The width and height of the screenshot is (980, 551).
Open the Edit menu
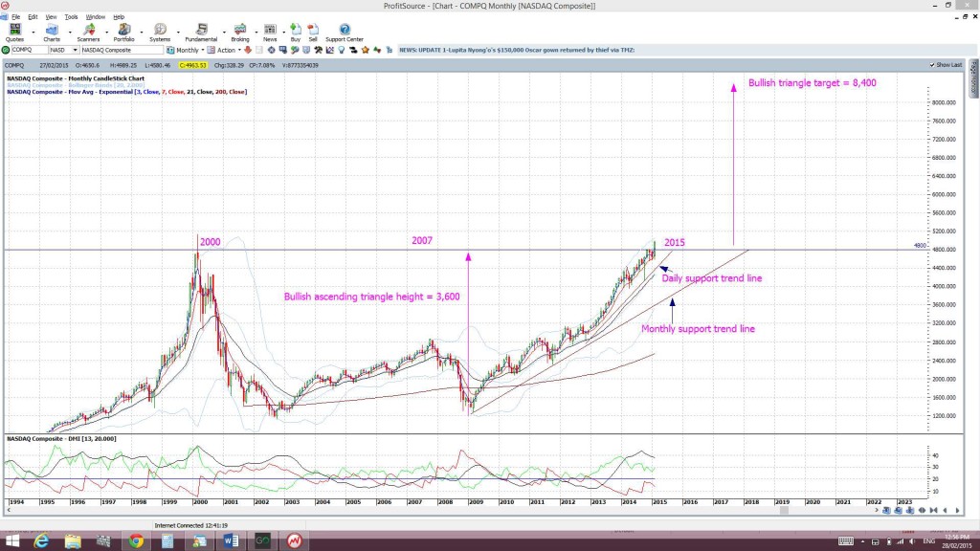click(33, 17)
